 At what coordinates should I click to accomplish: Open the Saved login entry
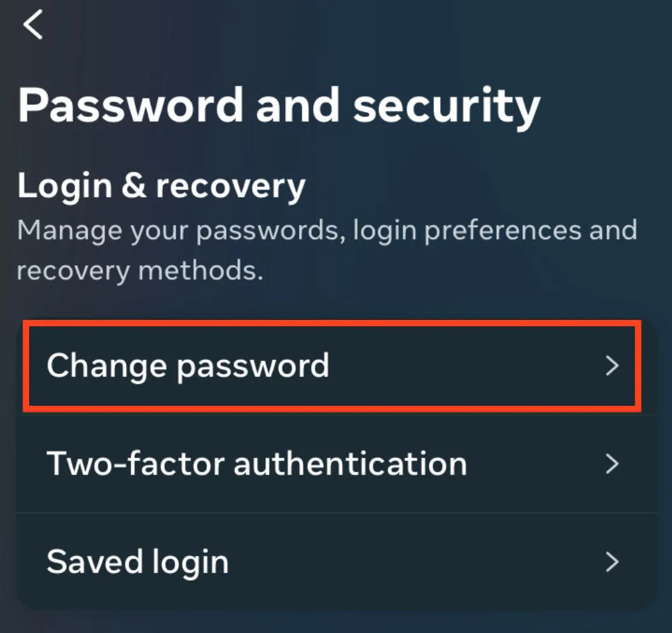[137, 562]
